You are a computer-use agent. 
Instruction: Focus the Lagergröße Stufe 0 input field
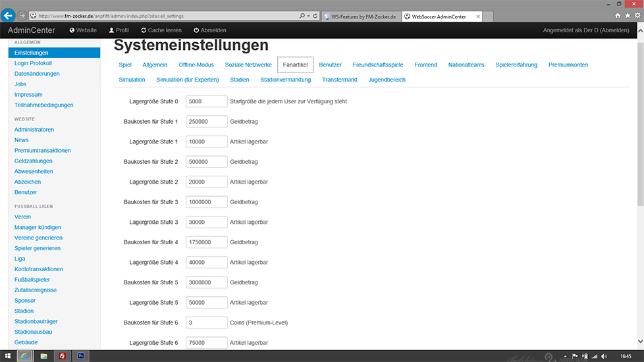(207, 101)
